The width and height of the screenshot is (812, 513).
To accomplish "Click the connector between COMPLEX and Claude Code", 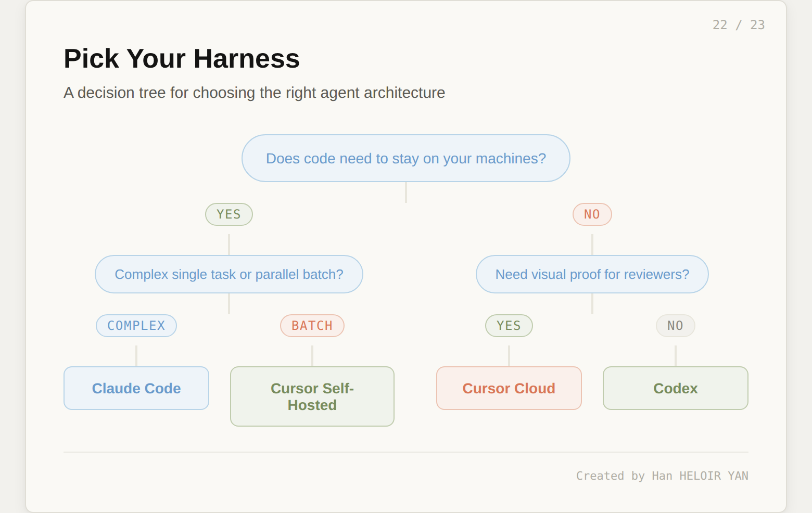I will [x=136, y=356].
